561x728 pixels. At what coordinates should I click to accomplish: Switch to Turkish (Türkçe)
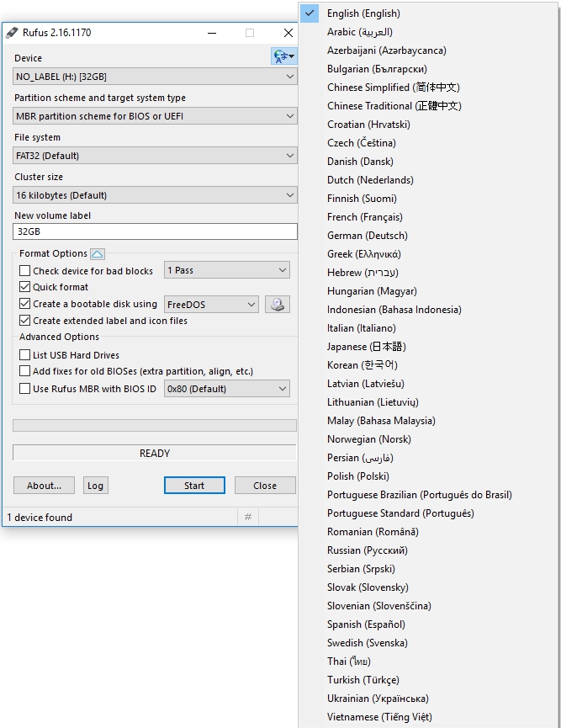[x=428, y=680]
